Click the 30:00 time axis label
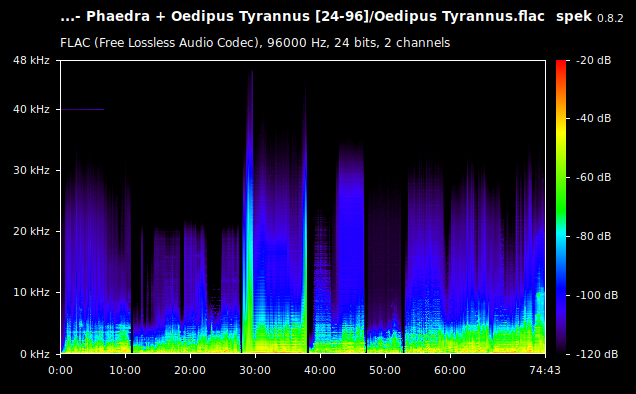The width and height of the screenshot is (636, 394). (255, 370)
